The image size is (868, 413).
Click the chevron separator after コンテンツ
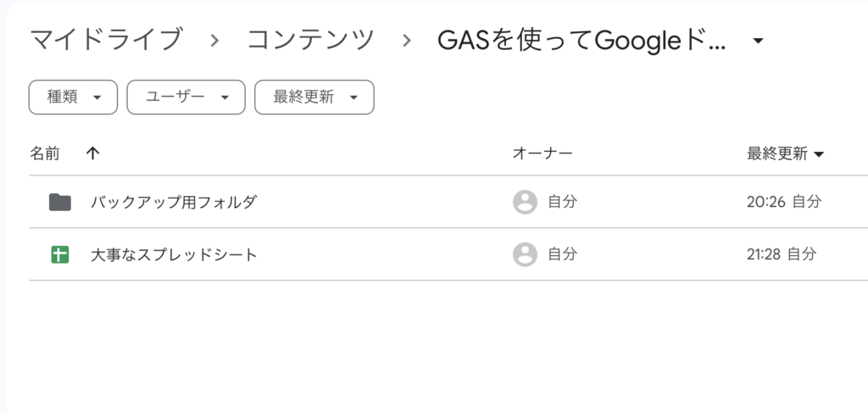(408, 40)
